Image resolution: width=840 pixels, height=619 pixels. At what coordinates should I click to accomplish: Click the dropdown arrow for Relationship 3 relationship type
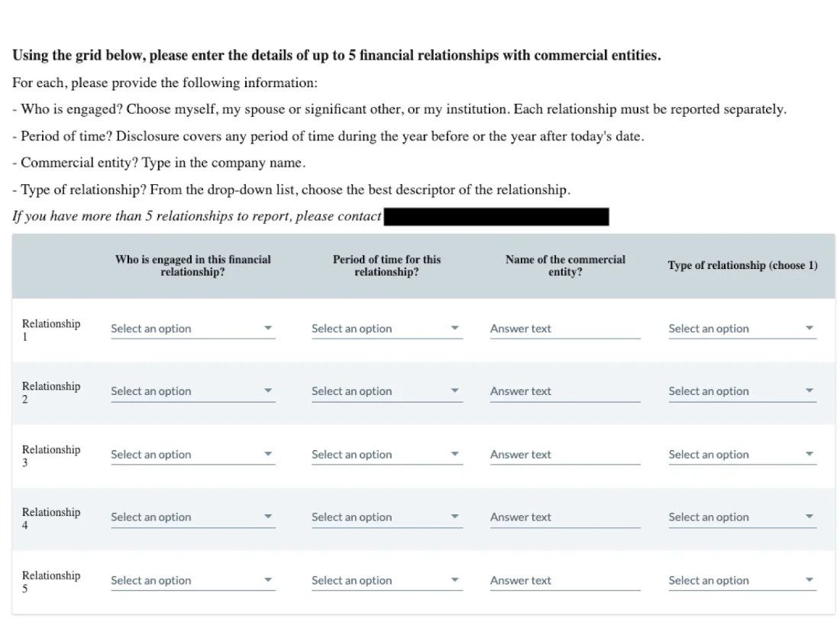pyautogui.click(x=809, y=454)
